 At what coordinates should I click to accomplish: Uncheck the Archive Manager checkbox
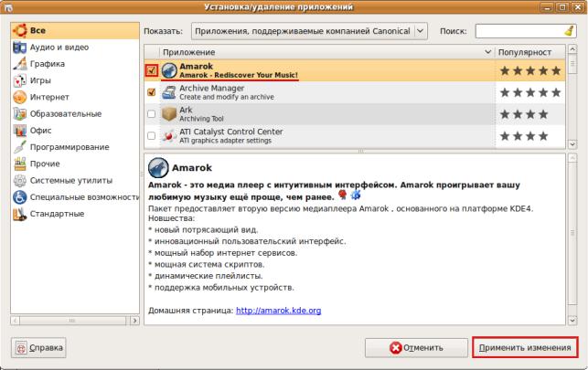[152, 92]
